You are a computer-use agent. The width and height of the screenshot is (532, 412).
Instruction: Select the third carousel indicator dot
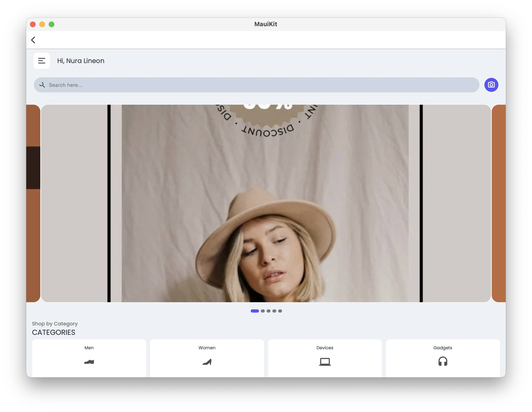(268, 311)
